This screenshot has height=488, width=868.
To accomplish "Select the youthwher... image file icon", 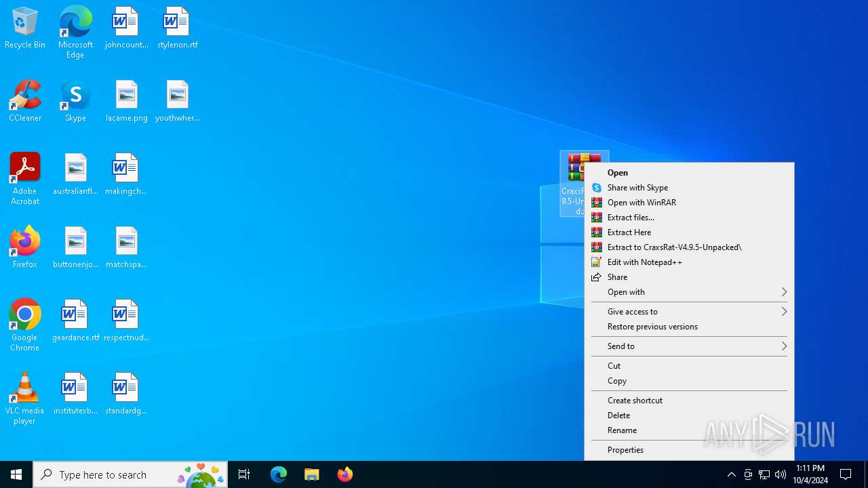I will pyautogui.click(x=177, y=101).
